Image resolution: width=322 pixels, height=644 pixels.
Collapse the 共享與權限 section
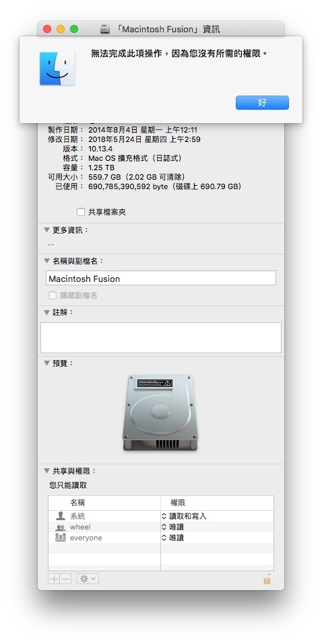(x=46, y=470)
